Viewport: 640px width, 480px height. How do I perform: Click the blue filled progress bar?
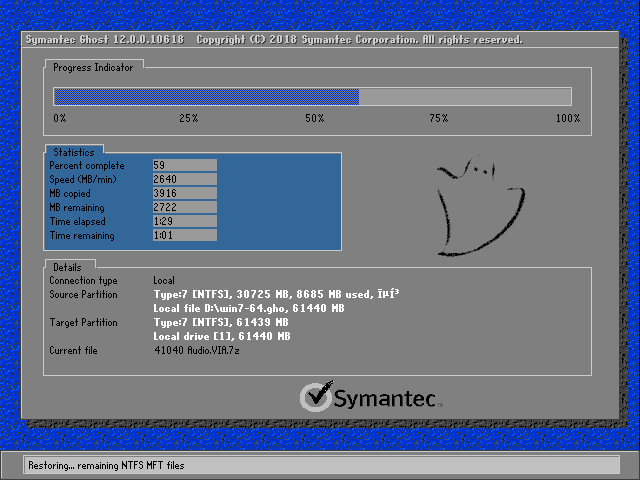coord(207,97)
